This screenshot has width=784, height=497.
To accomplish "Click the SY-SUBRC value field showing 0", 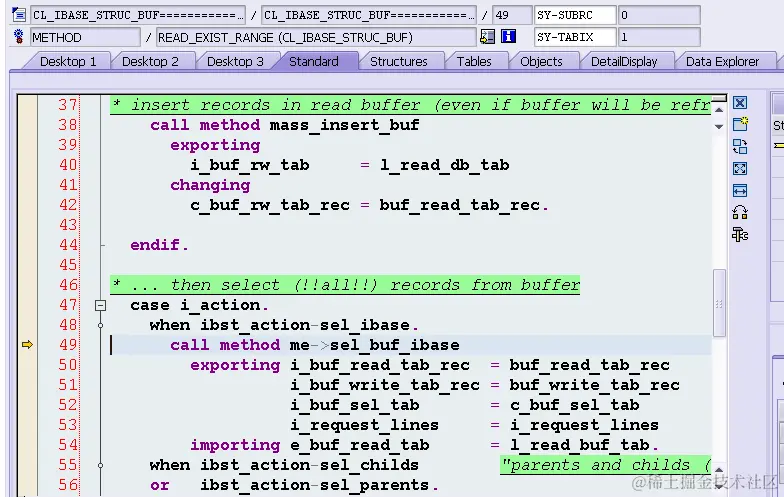I will coord(659,15).
